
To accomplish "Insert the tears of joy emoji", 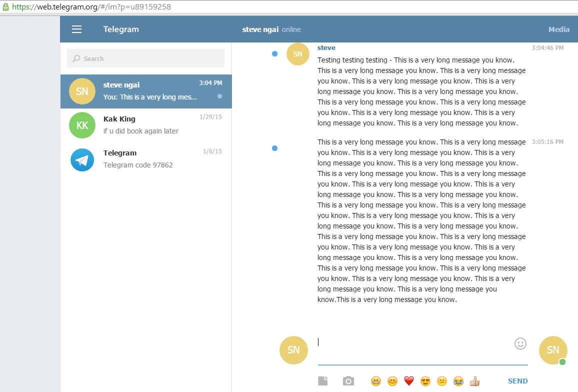I will point(458,381).
